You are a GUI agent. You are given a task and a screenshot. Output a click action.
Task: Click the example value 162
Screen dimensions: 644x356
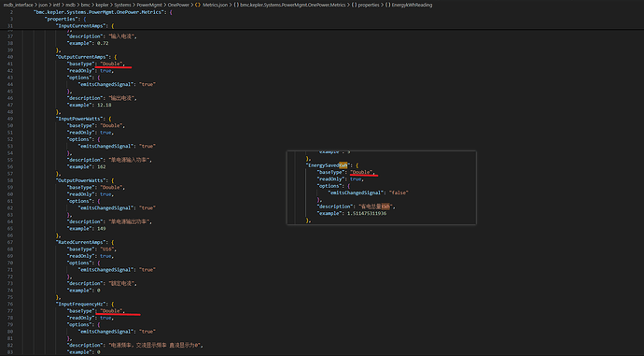(x=102, y=166)
